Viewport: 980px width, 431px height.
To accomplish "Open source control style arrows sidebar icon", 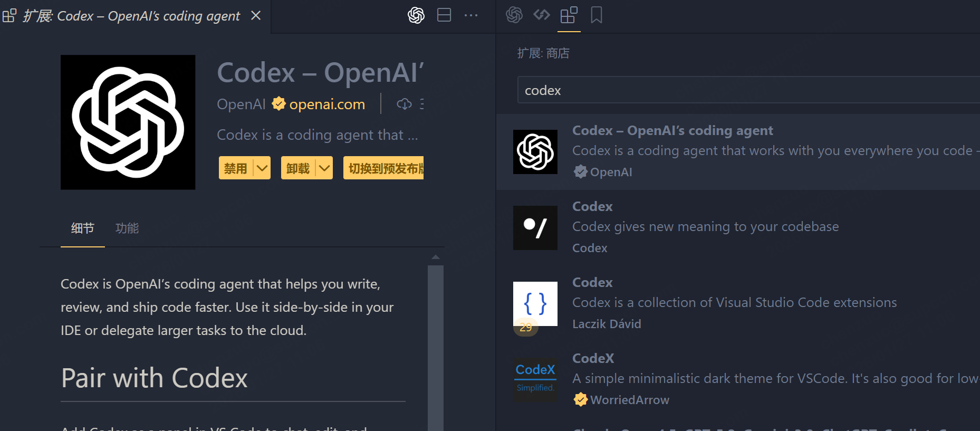I will 542,15.
